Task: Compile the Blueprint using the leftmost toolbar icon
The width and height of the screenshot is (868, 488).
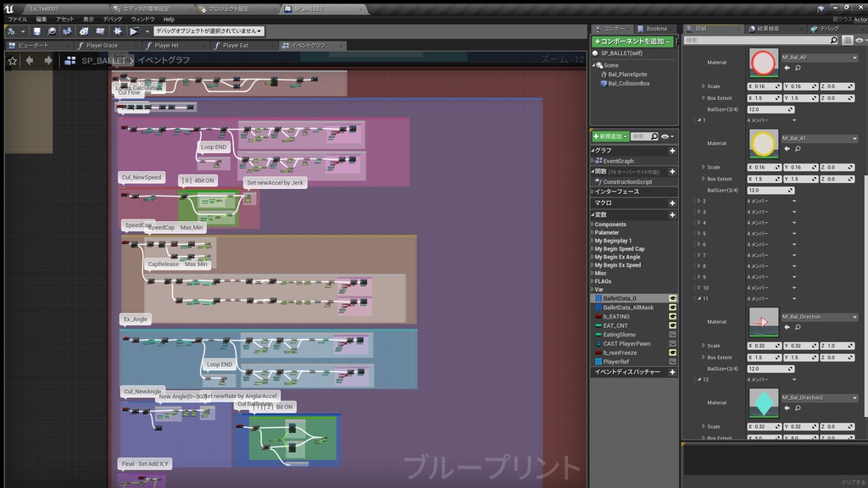Action: 11,30
